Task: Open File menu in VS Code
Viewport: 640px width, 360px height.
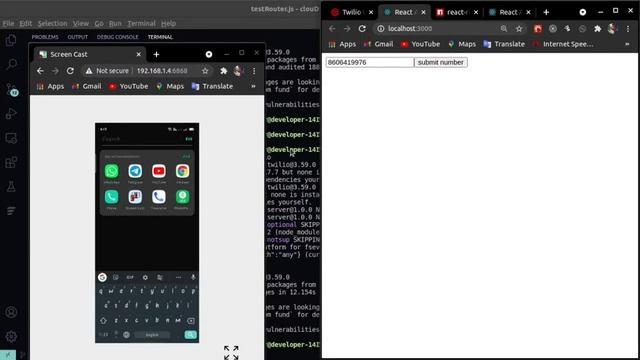Action: [x=8, y=23]
